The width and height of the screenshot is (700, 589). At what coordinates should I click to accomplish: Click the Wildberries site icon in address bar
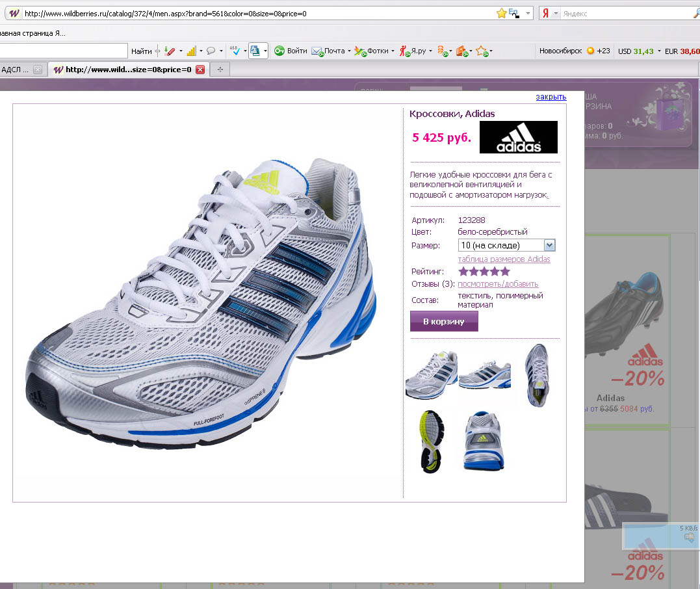(x=14, y=14)
